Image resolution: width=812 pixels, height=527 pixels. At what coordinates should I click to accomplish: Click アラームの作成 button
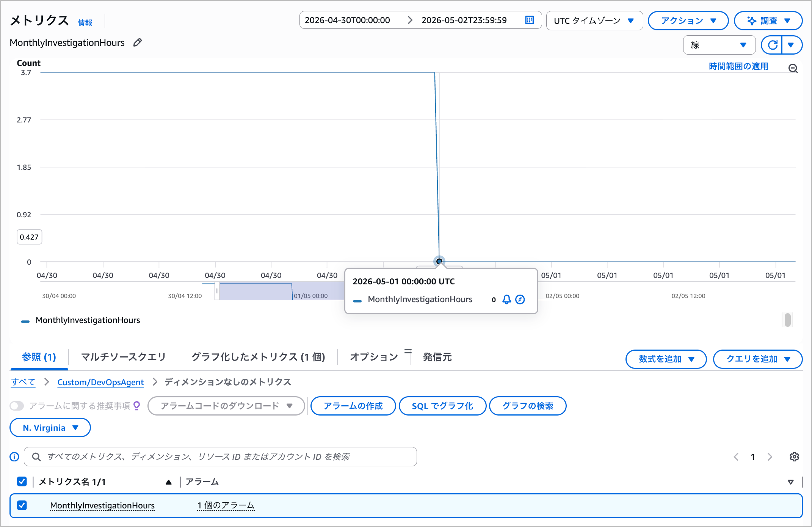click(x=353, y=406)
